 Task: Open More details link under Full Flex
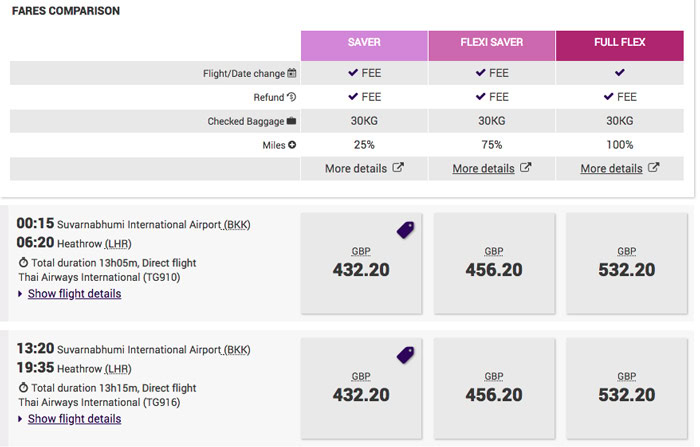click(612, 168)
